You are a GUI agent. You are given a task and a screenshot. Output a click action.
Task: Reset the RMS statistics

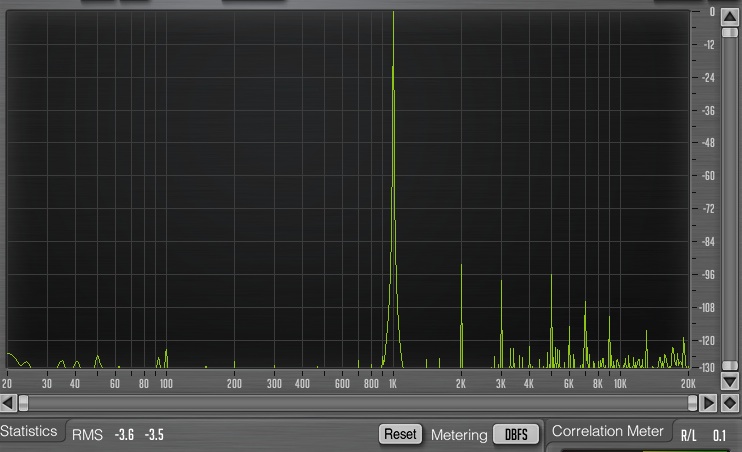point(400,434)
